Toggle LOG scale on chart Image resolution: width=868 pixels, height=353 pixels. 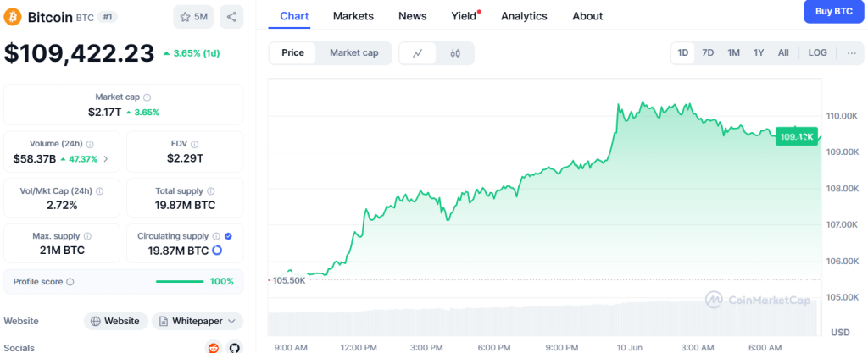click(818, 53)
